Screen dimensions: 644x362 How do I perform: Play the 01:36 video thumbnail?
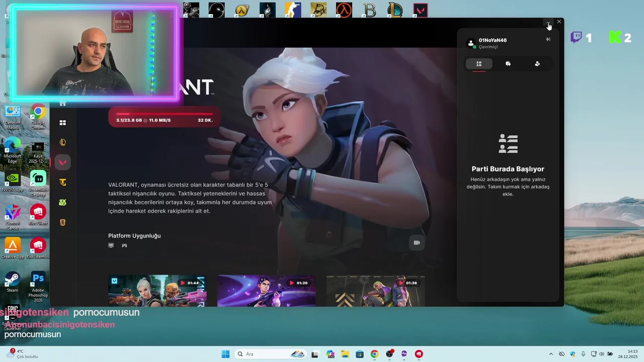(376, 291)
